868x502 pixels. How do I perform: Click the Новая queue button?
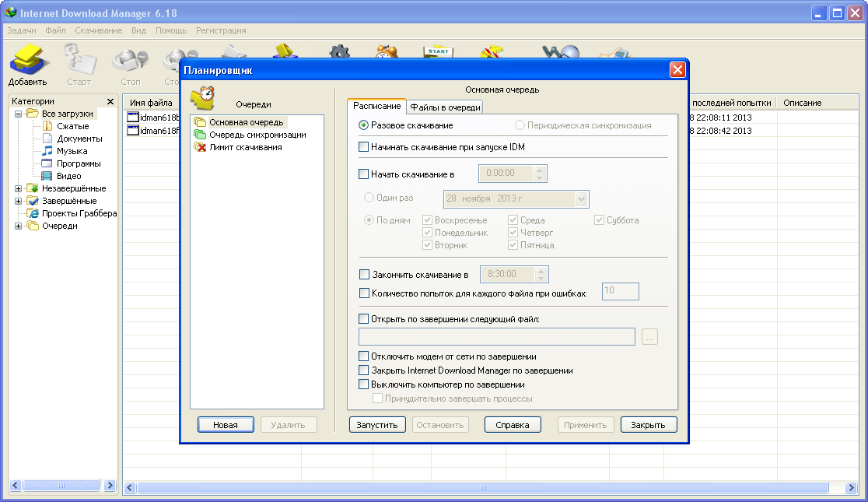226,425
